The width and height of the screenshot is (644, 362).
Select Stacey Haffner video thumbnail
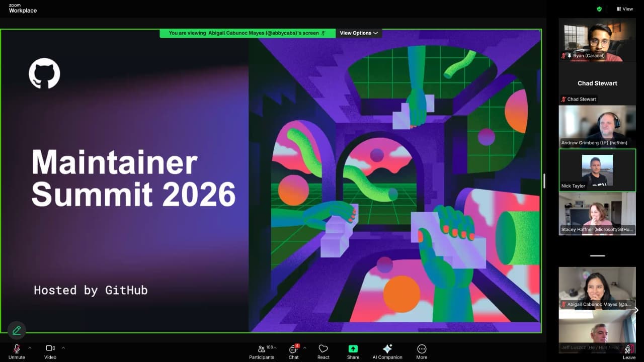pyautogui.click(x=597, y=213)
